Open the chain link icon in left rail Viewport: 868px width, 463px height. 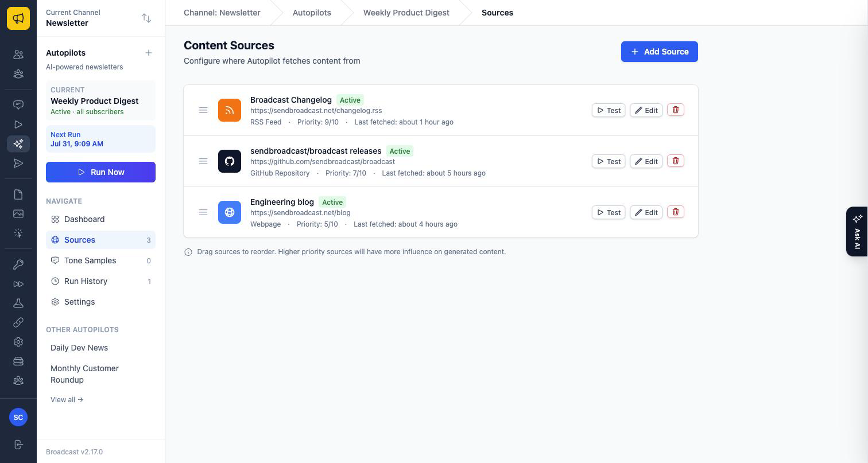[x=18, y=322]
